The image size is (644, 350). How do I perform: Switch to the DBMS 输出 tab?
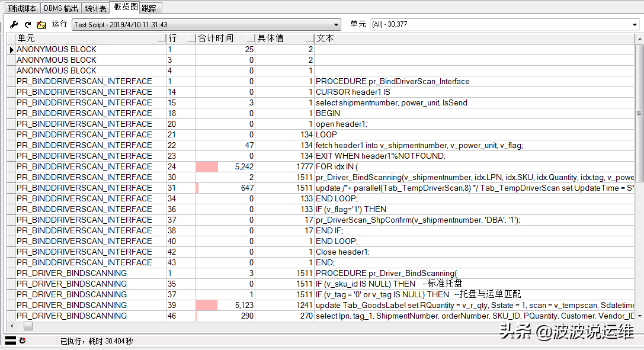61,8
